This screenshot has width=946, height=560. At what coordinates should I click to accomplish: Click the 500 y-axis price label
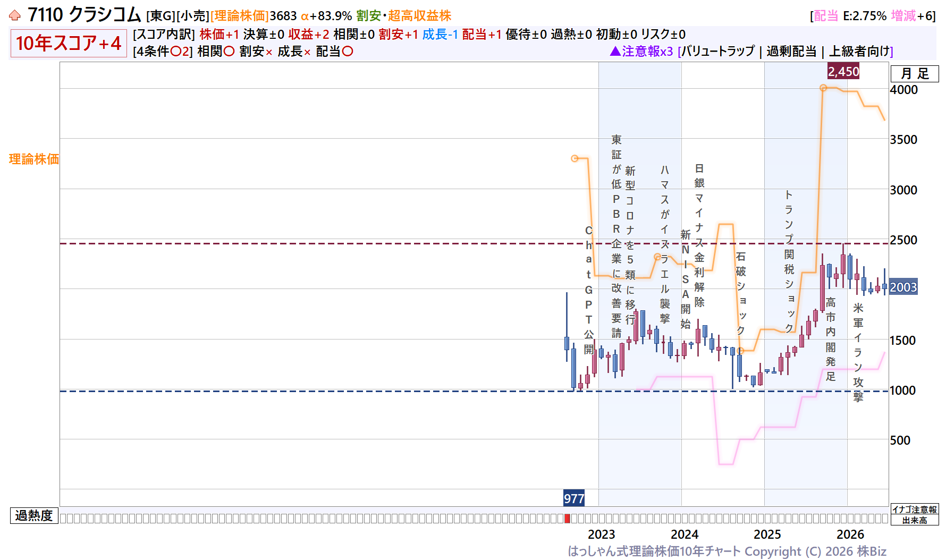[900, 440]
